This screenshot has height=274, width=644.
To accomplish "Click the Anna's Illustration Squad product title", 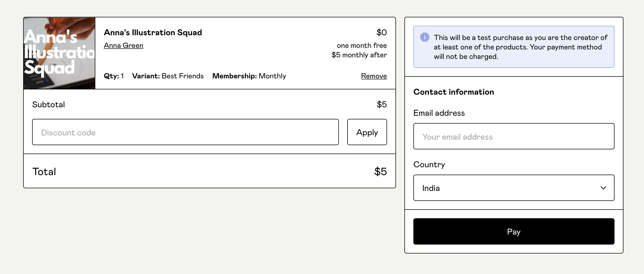I will pos(153,33).
